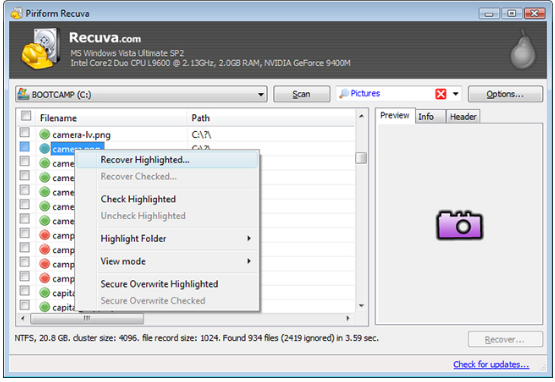
Task: Click the file list's vertical scrollbar thumb
Action: (361, 158)
